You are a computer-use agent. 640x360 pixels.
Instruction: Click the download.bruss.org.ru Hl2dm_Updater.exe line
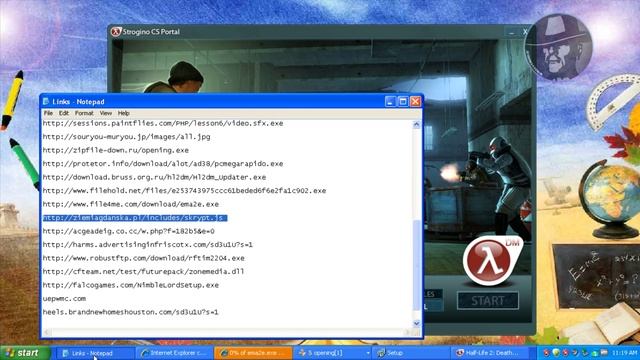click(x=154, y=177)
